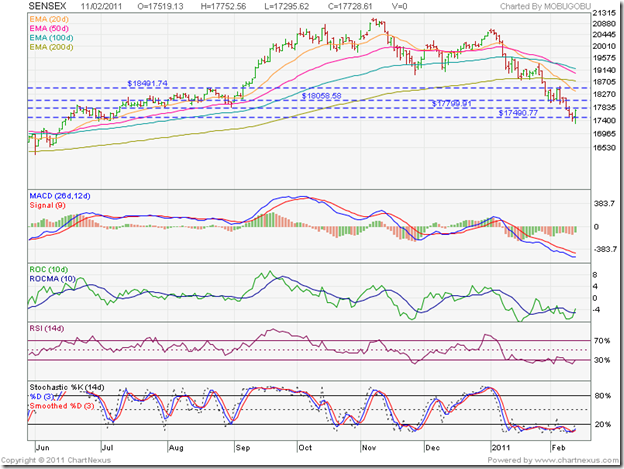
Task: Click the Nov month axis label
Action: click(x=369, y=448)
